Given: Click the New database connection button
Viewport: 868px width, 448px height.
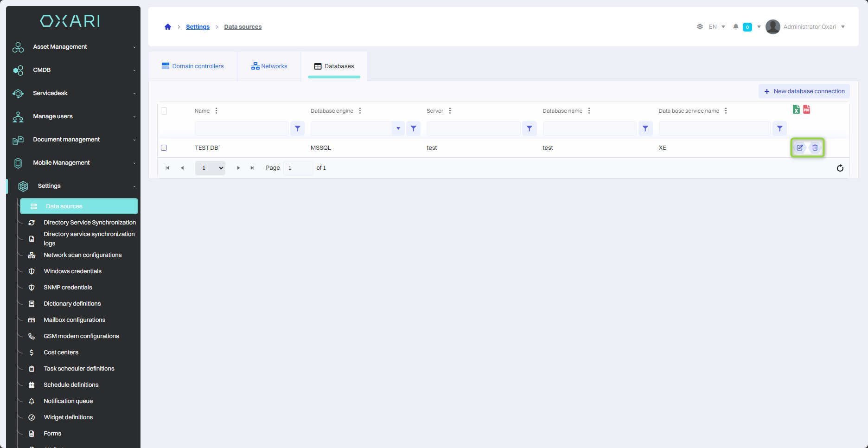Looking at the screenshot, I should [804, 91].
